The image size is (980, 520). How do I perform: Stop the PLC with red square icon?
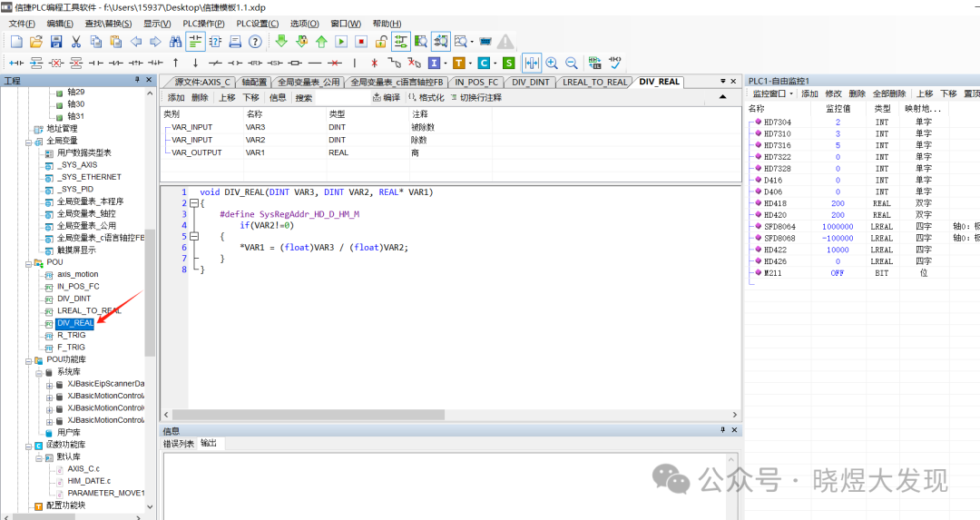click(x=361, y=42)
